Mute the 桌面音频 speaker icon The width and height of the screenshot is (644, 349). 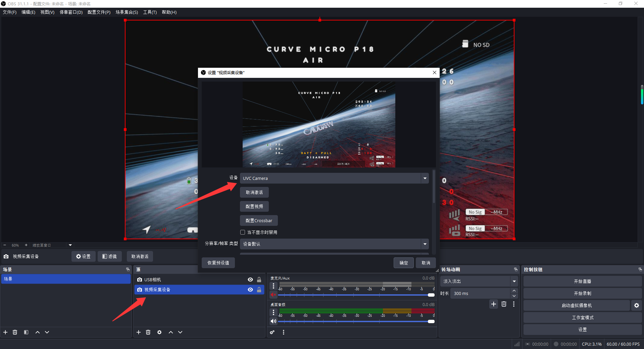click(x=273, y=321)
